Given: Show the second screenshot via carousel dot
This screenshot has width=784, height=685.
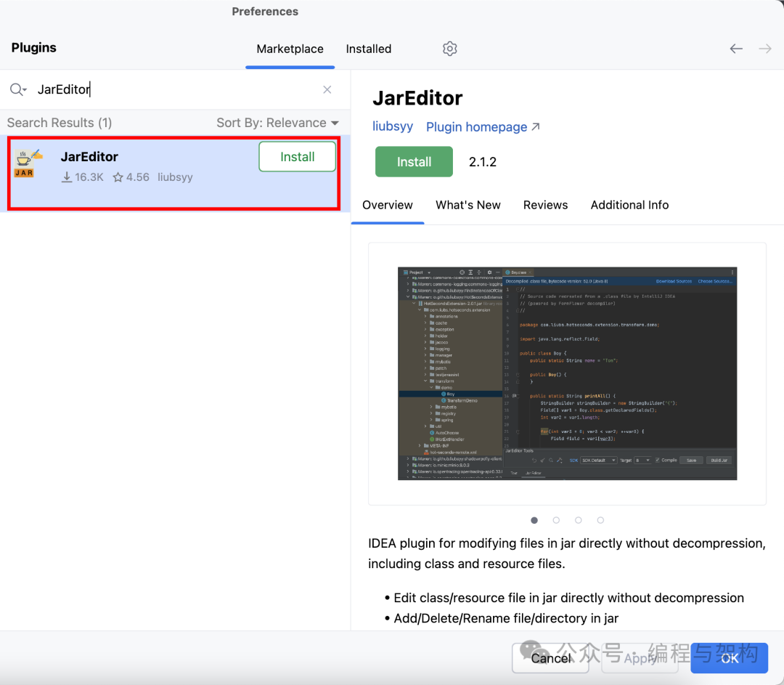Looking at the screenshot, I should click(556, 520).
